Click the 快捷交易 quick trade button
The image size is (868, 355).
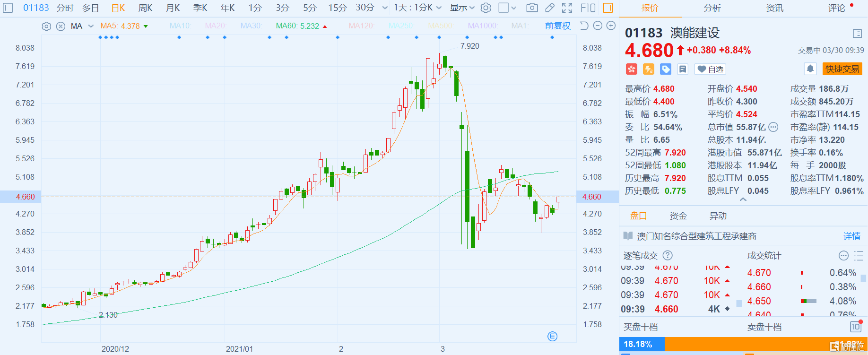pos(842,69)
